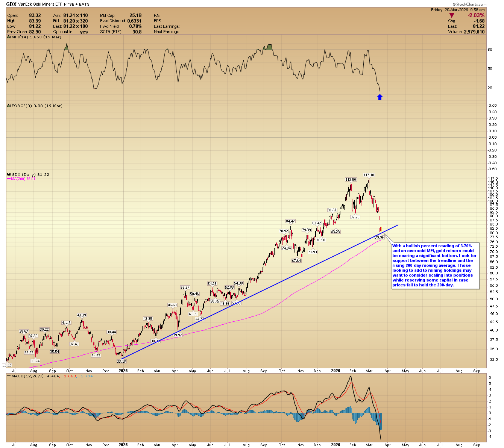Screen dimensions: 504x448
Task: Click the 'MFI(14) 13.63 (19 Mar)' legend text
Action: click(x=36, y=37)
